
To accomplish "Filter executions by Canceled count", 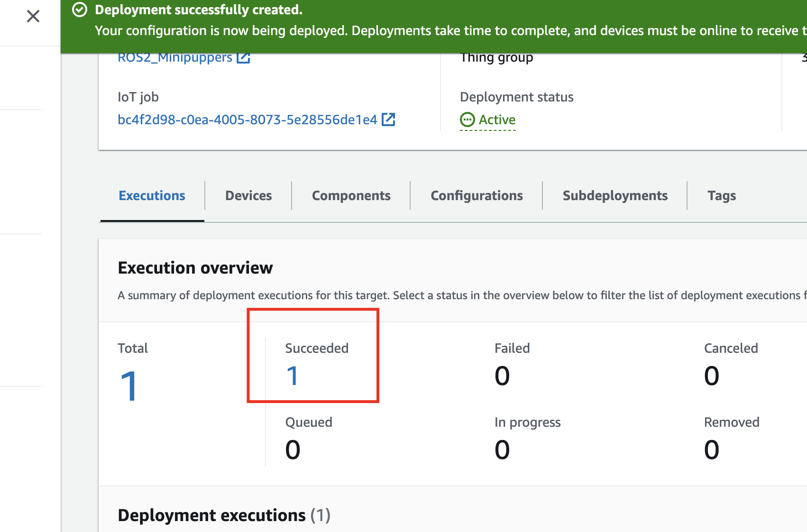I will (x=711, y=376).
